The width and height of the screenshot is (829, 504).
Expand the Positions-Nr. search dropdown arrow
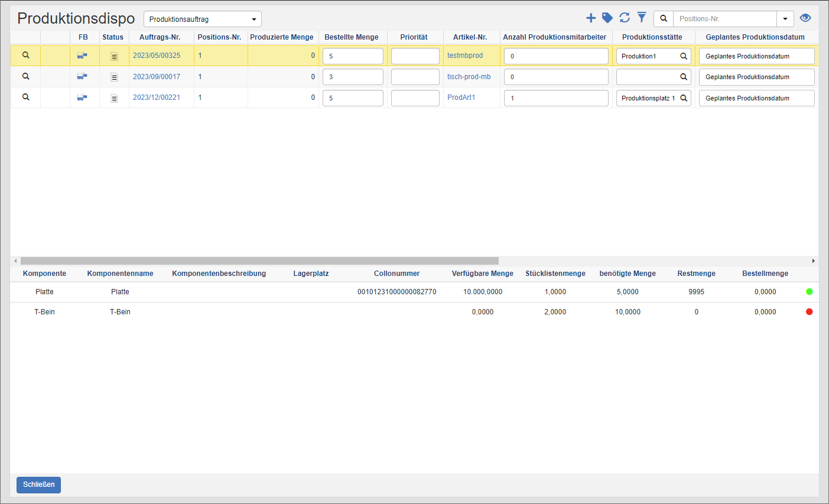click(x=785, y=19)
